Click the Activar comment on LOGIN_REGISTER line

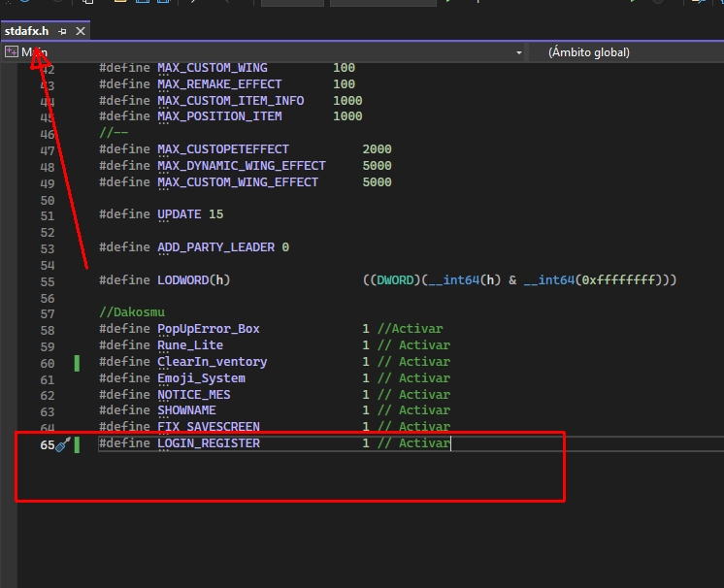pos(413,443)
